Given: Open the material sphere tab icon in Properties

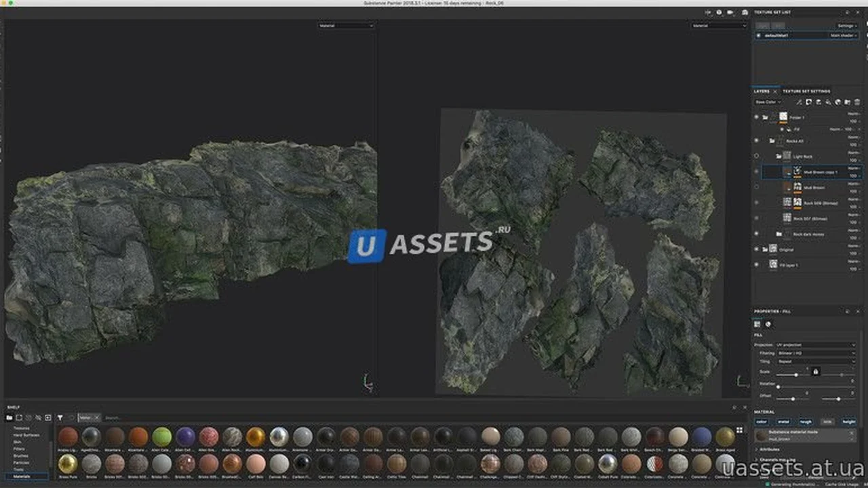Looking at the screenshot, I should pyautogui.click(x=768, y=324).
